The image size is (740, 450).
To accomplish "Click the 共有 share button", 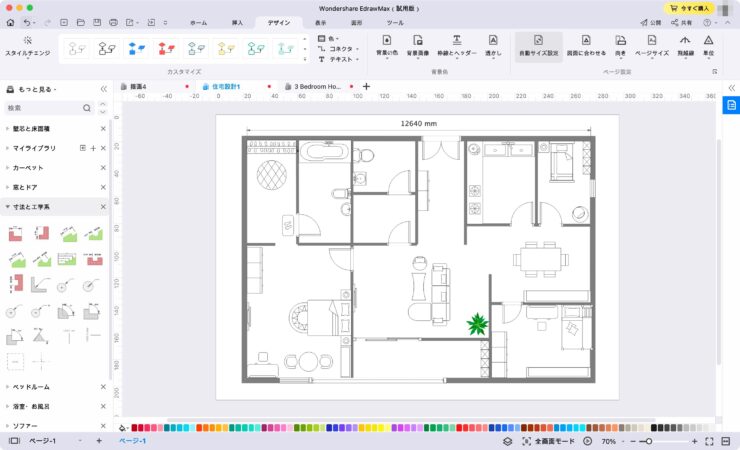I will pos(681,23).
